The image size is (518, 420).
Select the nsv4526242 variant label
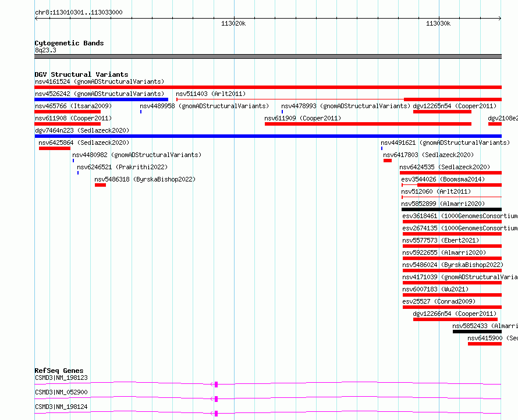(100, 94)
